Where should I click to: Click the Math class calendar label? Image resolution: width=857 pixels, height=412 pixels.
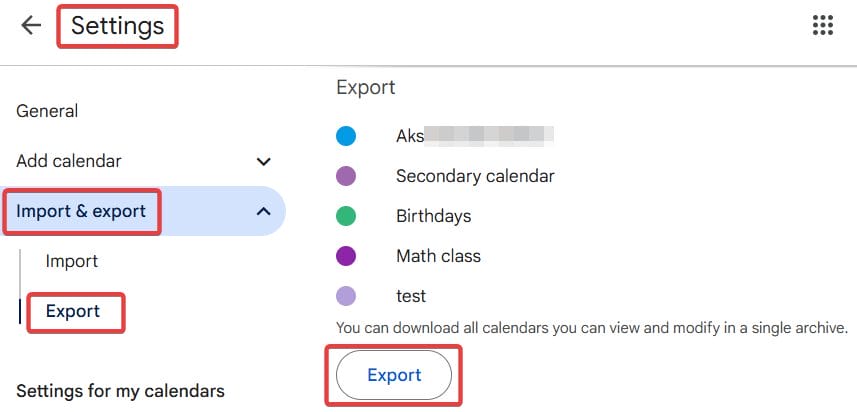(438, 256)
